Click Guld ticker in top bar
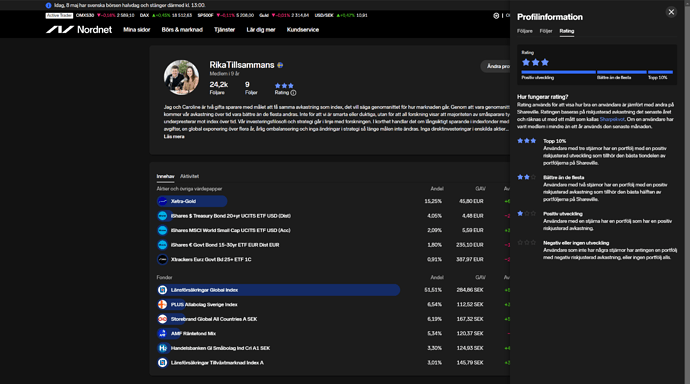This screenshot has width=690, height=384. 284,15
